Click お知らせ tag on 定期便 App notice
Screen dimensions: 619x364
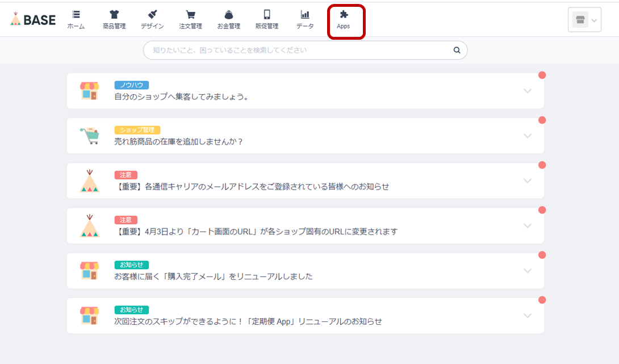(131, 310)
